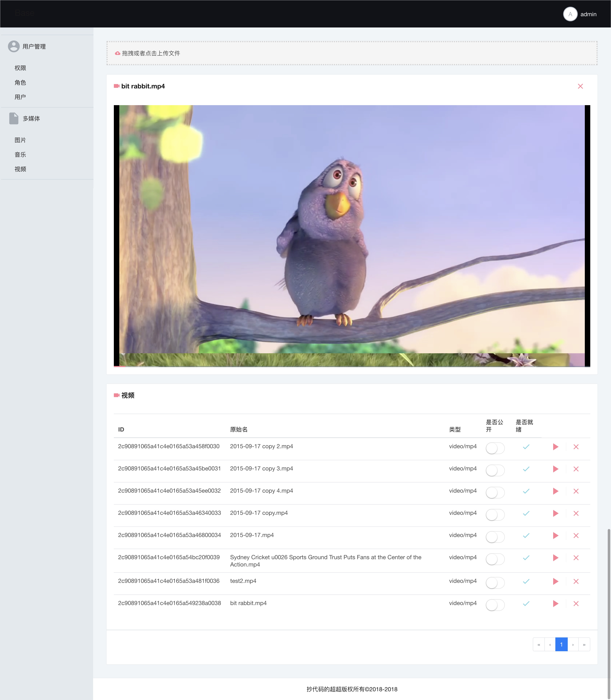This screenshot has height=700, width=611.
Task: Play the 2015-09-17 copy 4.mp4 video
Action: coord(555,491)
